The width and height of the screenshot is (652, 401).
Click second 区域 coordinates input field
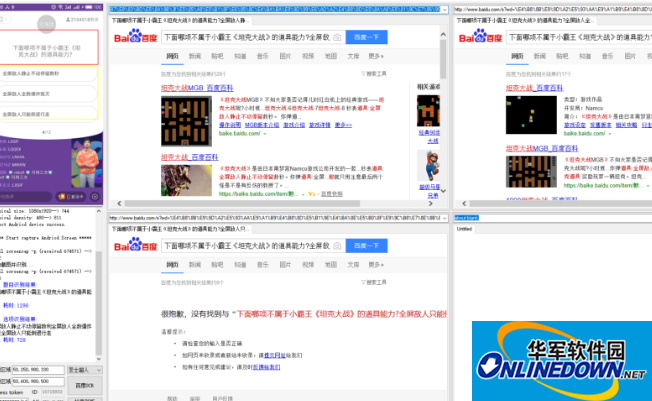tap(38, 381)
